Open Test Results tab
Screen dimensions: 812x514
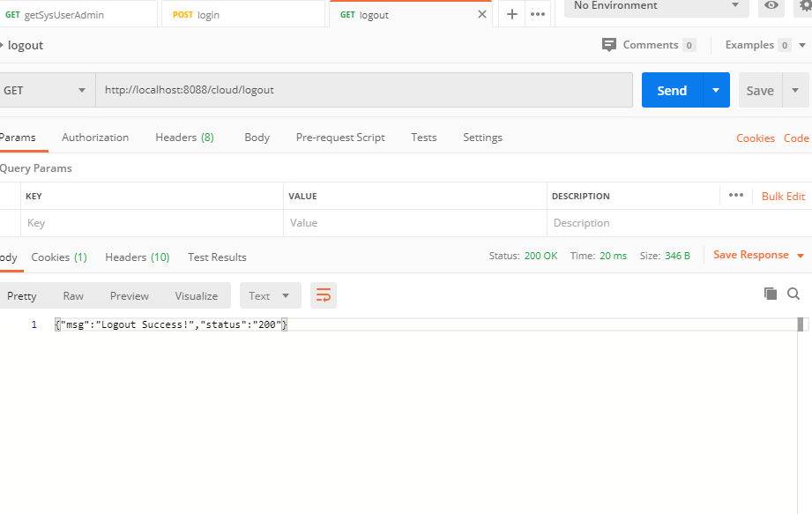click(x=217, y=257)
